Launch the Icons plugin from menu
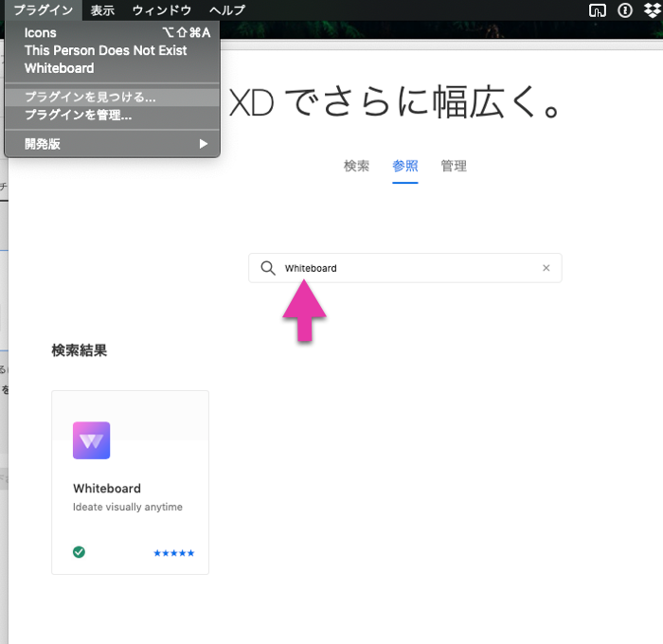Screen dimensions: 663x644 112,32
